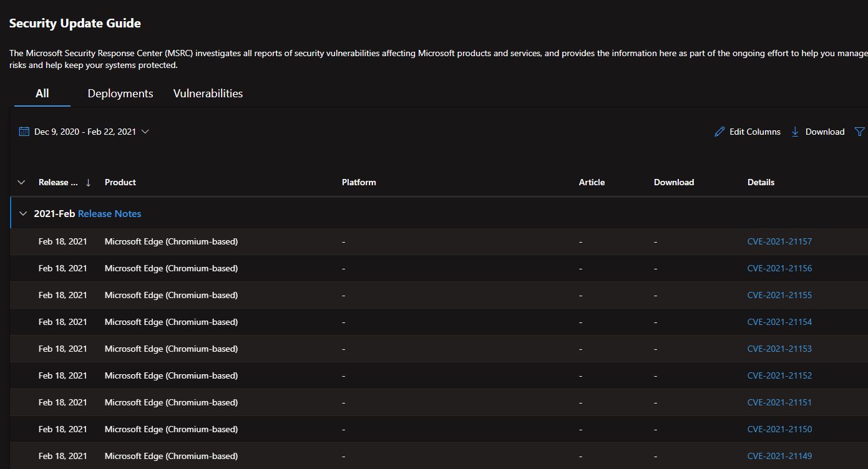Open CVE-2021-21150 details link

(x=779, y=429)
